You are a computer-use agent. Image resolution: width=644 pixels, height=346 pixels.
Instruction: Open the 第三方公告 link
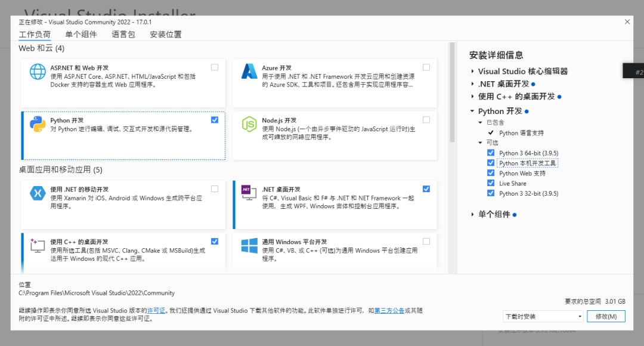coord(389,311)
